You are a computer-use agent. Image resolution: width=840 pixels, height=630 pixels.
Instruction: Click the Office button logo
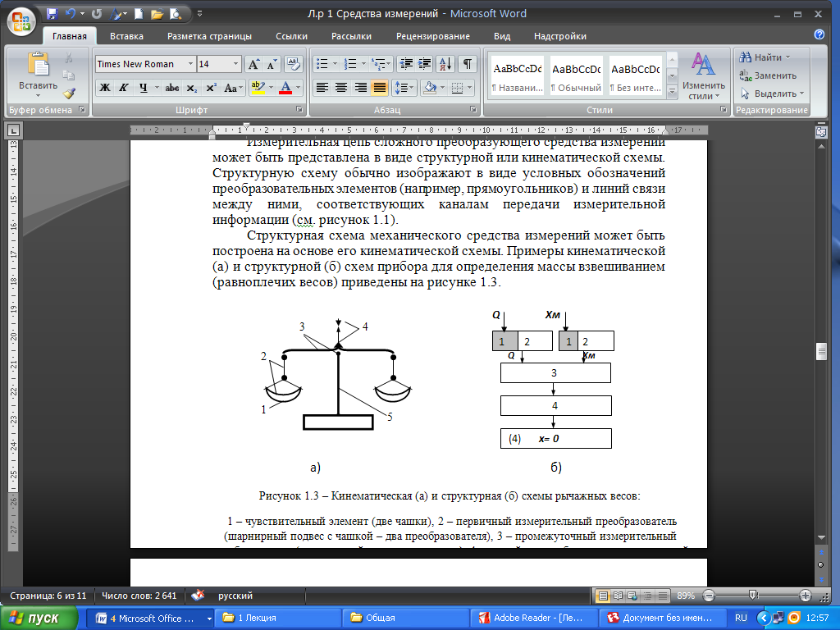[x=21, y=22]
